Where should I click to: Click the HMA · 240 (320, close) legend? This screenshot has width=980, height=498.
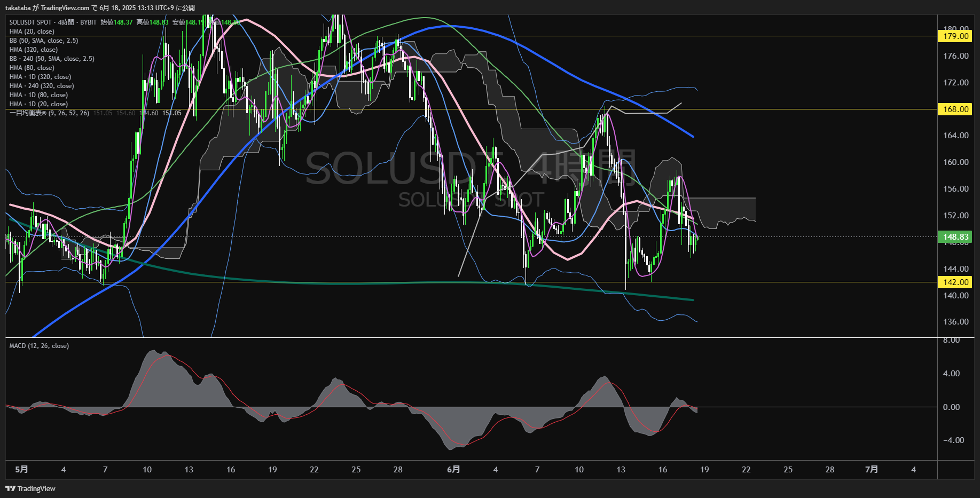pyautogui.click(x=42, y=86)
